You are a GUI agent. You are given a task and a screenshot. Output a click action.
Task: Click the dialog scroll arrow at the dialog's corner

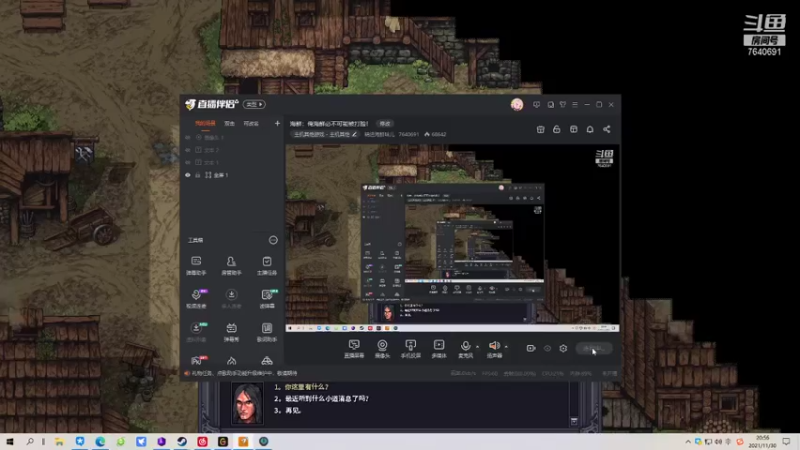click(x=574, y=421)
